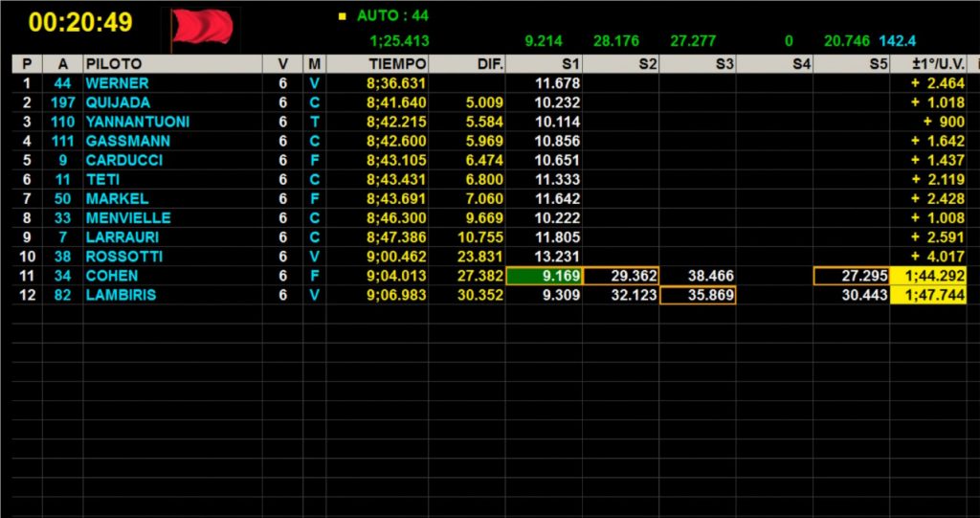Click driver name MARKEL
The width and height of the screenshot is (980, 518).
(118, 199)
